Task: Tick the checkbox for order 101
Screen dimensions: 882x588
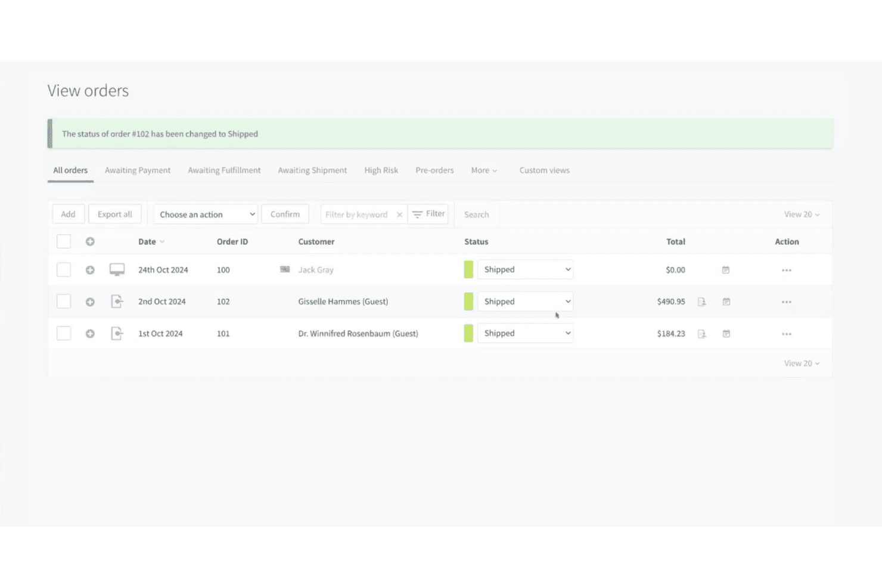Action: click(64, 334)
